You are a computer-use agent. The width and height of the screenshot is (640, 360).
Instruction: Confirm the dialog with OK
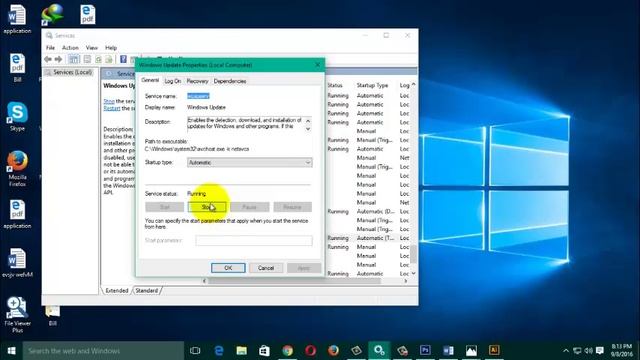pos(228,268)
